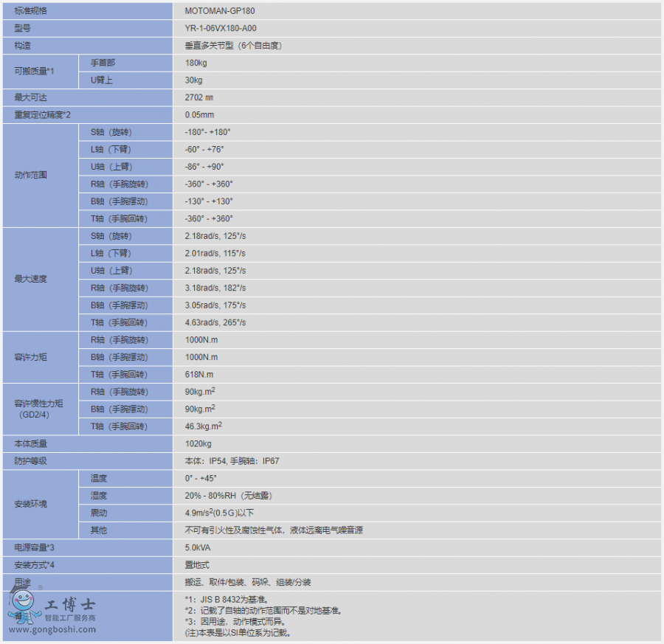Select the 不可有引火性及腐蚀性气体 environment note
This screenshot has width=664, height=644.
pyautogui.click(x=274, y=530)
